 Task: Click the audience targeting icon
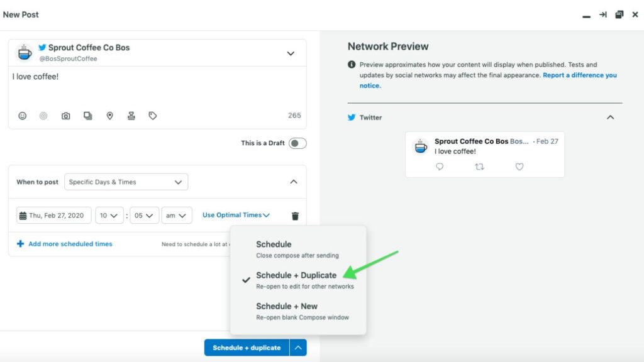click(x=43, y=116)
